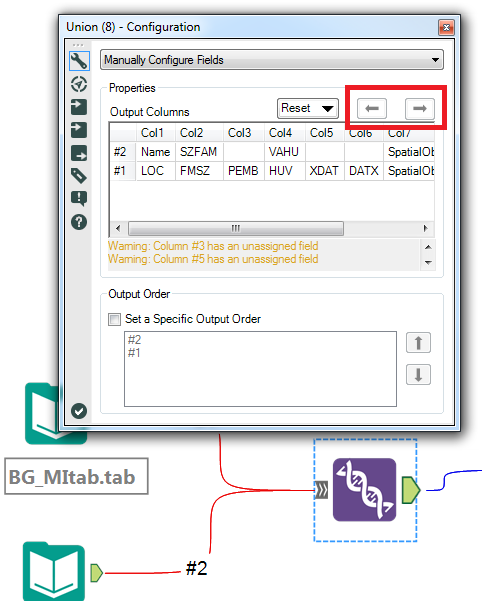Select the wrench Configuration icon
Screen dimensions: 485x606
[79, 61]
